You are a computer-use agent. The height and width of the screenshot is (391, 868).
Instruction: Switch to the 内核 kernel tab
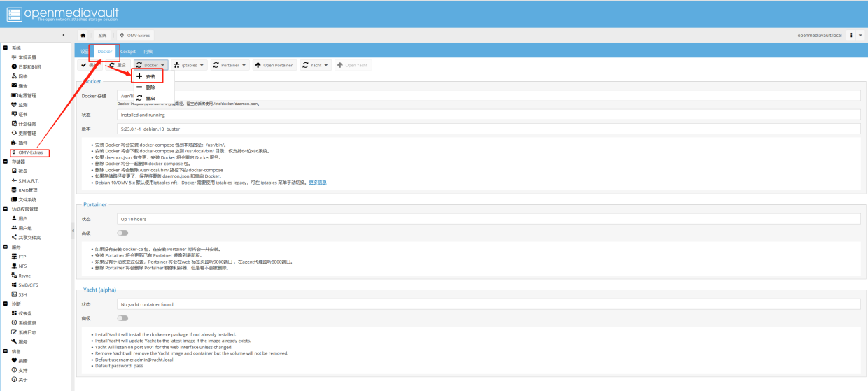coord(148,51)
